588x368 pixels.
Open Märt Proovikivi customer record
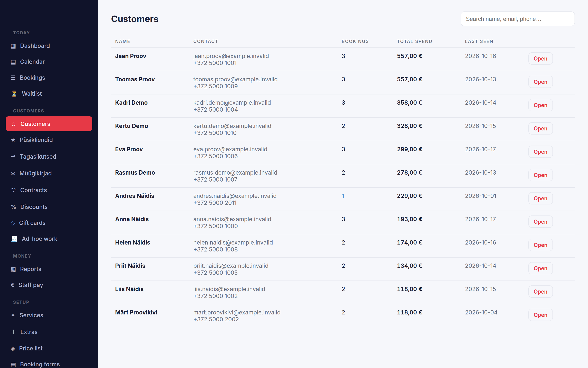tap(540, 315)
